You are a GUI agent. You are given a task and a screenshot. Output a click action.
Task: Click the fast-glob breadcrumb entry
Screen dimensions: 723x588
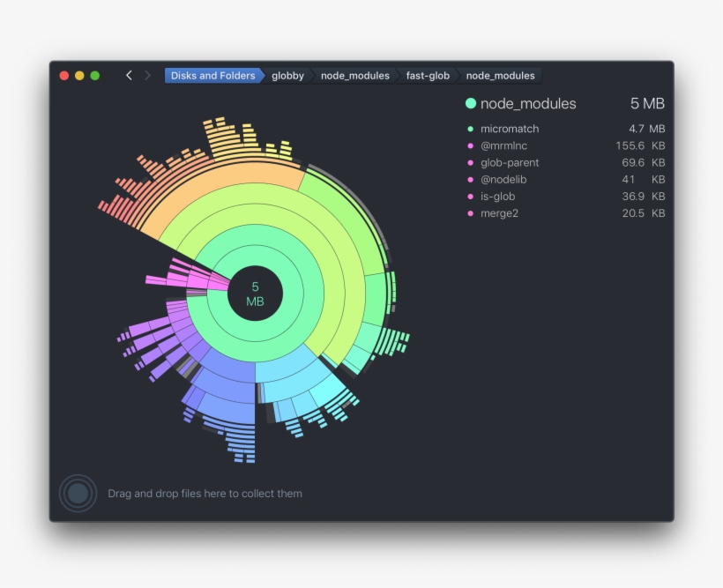pos(427,76)
